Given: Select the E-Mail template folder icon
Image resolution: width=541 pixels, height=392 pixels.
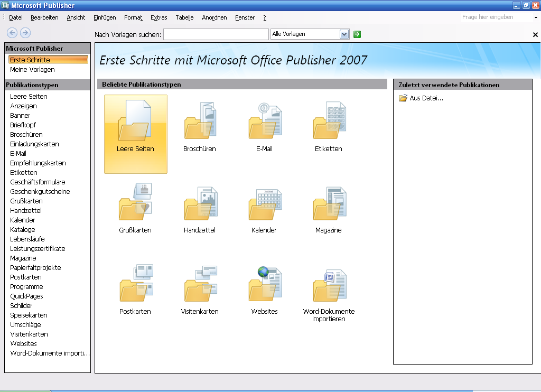Looking at the screenshot, I should pos(264,123).
